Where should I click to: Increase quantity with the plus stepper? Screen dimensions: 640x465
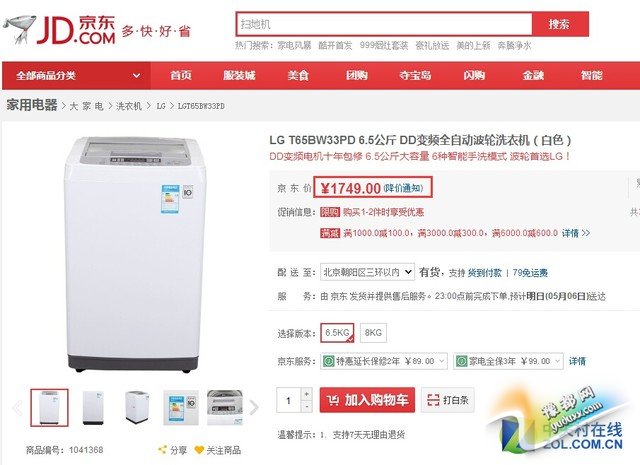(307, 394)
